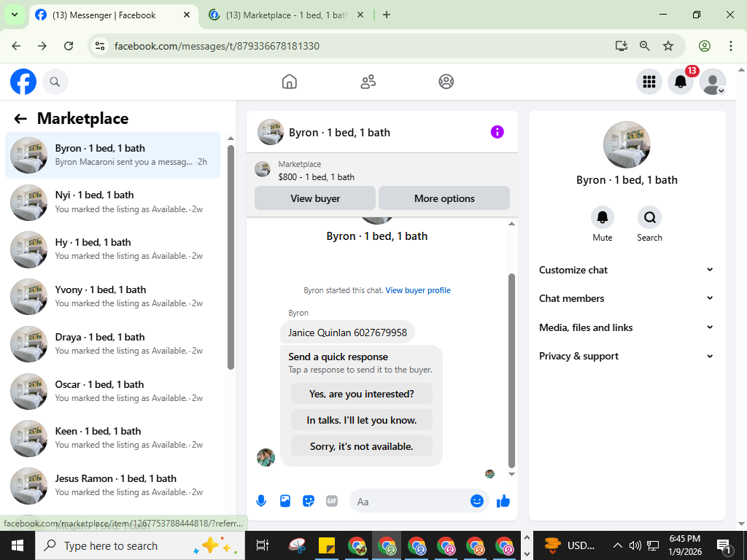Viewport: 747px width, 560px height.
Task: Open the tab search dropdown arrow
Action: (x=15, y=15)
